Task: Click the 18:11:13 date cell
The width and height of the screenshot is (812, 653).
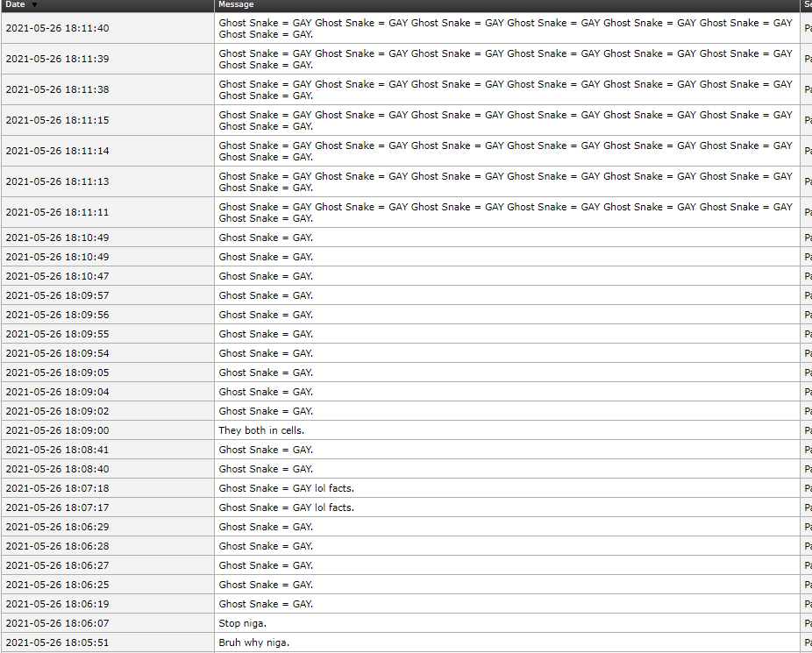Action: [58, 181]
